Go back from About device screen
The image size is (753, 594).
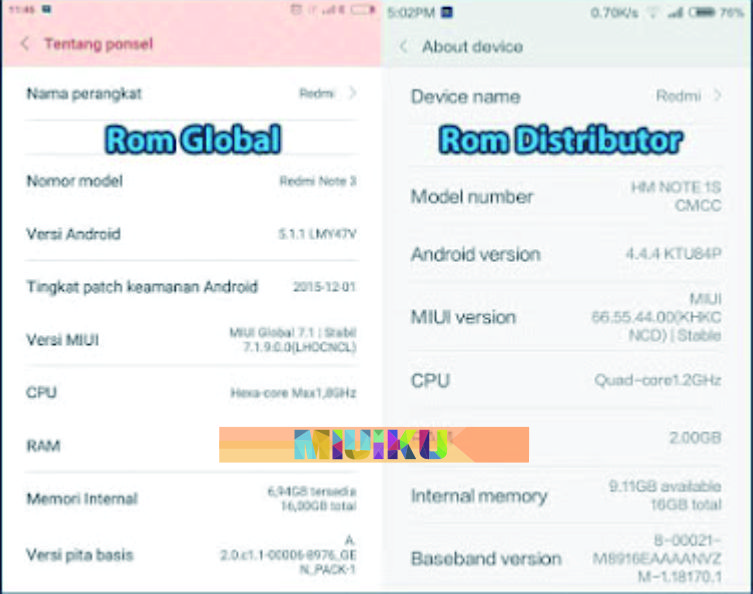pos(403,47)
